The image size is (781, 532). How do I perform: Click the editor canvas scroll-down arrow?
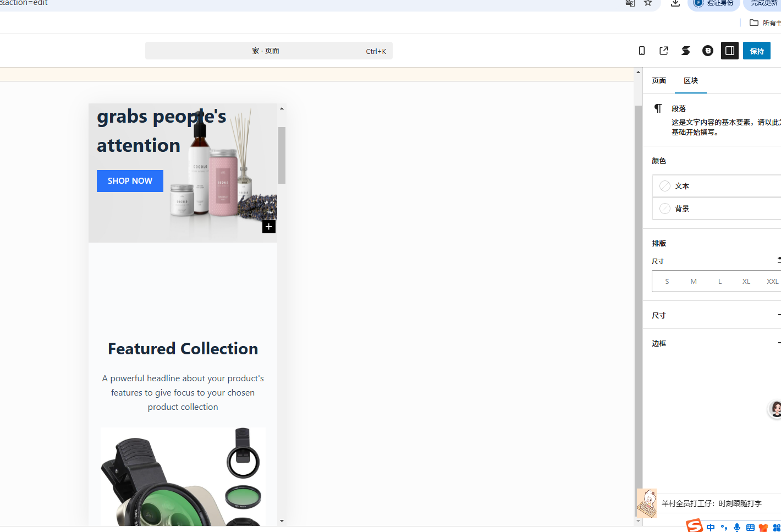(x=638, y=521)
